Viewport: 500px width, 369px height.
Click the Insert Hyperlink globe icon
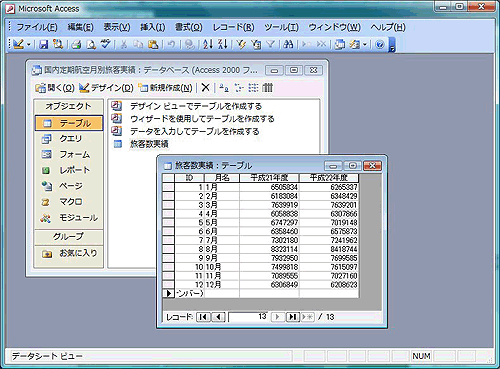(190, 44)
